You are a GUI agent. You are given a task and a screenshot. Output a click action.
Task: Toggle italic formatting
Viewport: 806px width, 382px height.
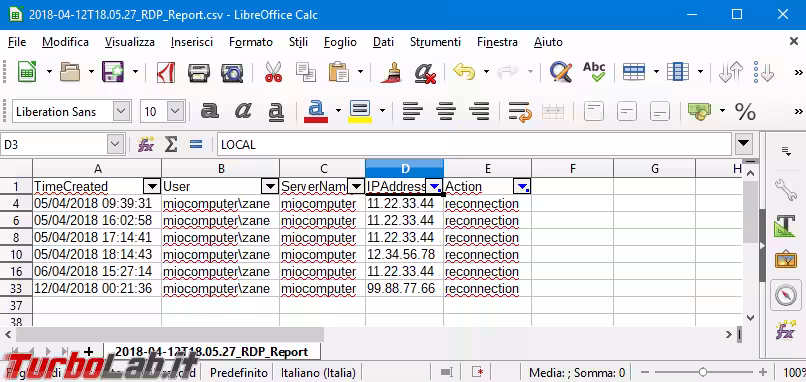pyautogui.click(x=243, y=111)
